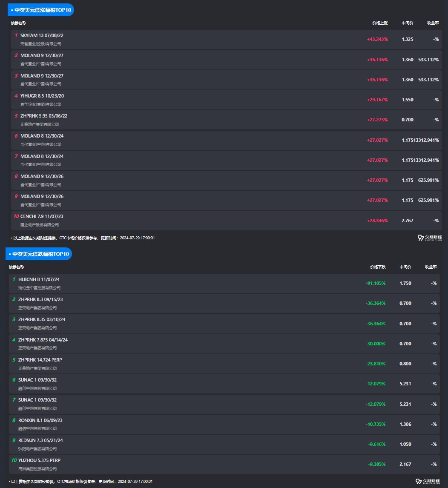Screen dimensions: 448x488
Task: Sort by the 价格下跌 column header
Action: click(x=377, y=267)
